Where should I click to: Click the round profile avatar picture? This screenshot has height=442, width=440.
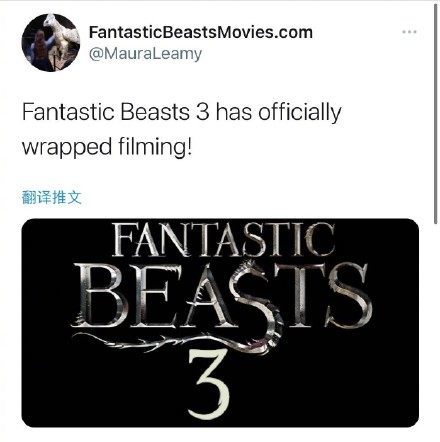coord(51,42)
